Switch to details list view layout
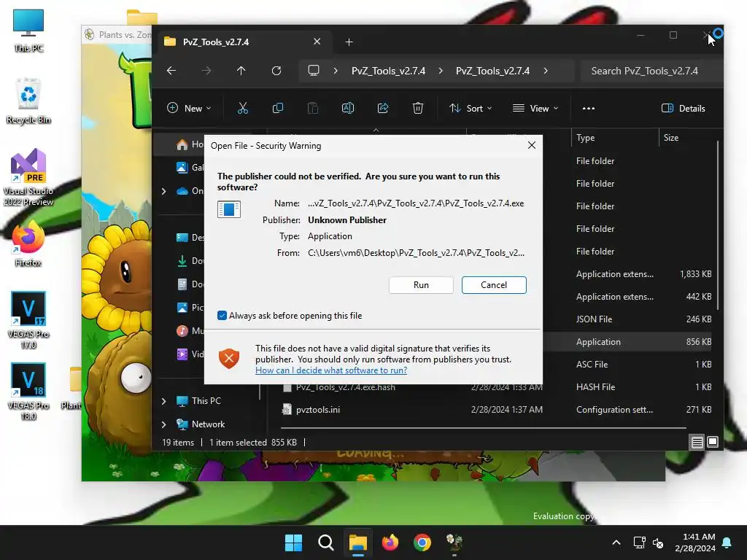This screenshot has height=560, width=747. (x=697, y=443)
